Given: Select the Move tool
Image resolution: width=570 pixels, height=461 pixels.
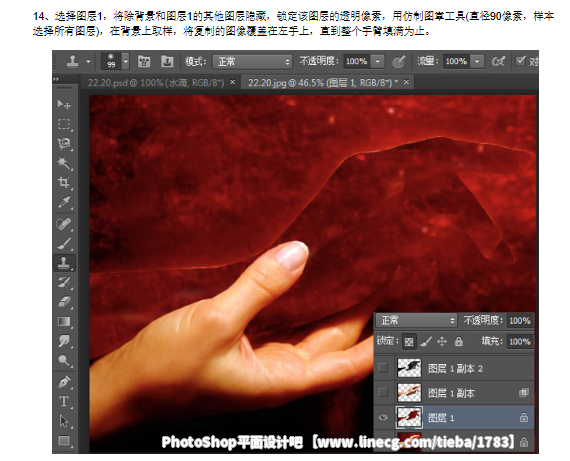Looking at the screenshot, I should [x=64, y=105].
